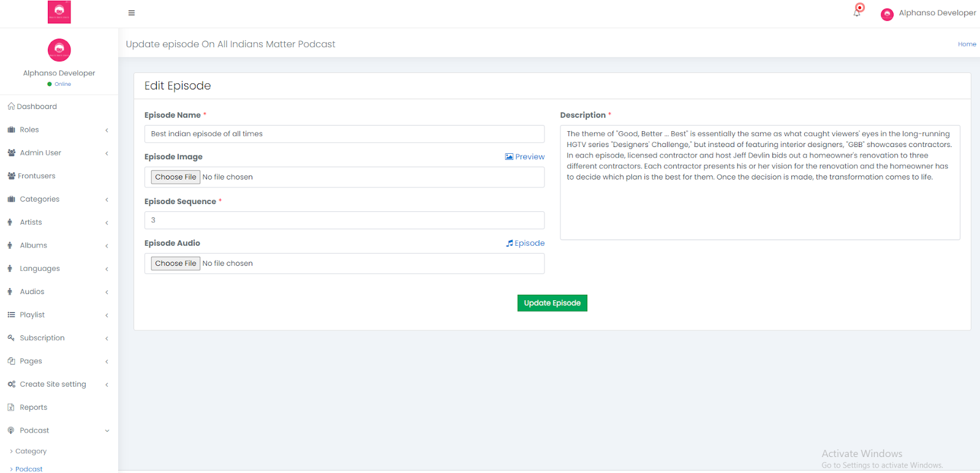Click the Frontusers group icon
980x473 pixels.
pos(11,176)
